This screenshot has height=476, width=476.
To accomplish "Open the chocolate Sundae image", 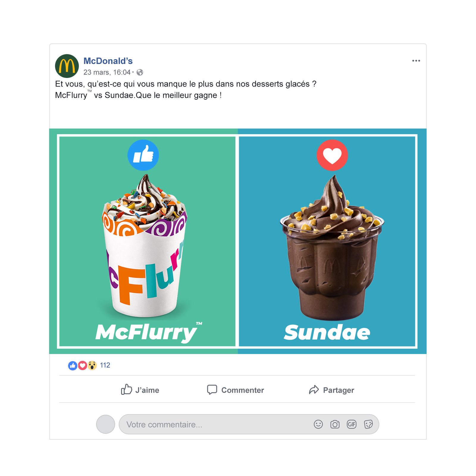I will tap(332, 248).
